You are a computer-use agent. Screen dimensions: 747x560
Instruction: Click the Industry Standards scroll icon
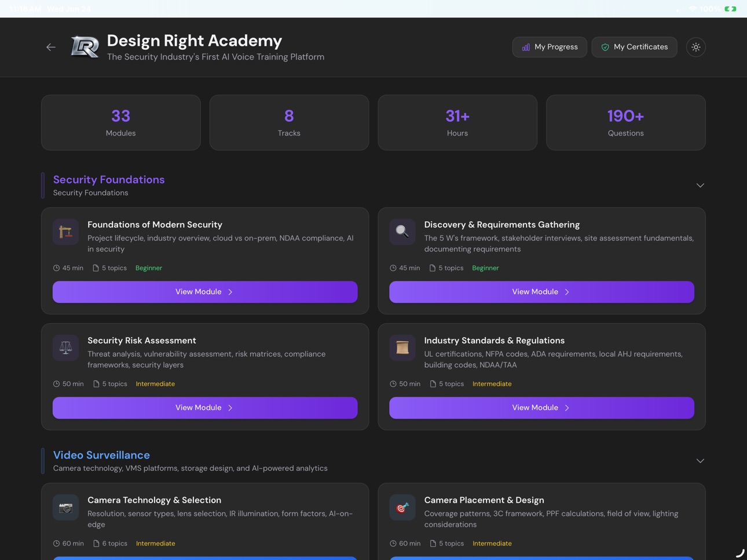pos(402,348)
